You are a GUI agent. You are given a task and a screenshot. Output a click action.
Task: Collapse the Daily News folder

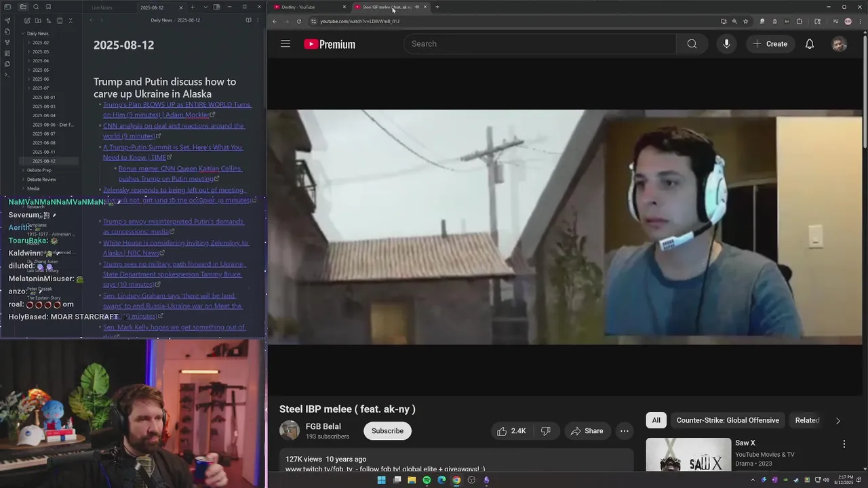(22, 33)
